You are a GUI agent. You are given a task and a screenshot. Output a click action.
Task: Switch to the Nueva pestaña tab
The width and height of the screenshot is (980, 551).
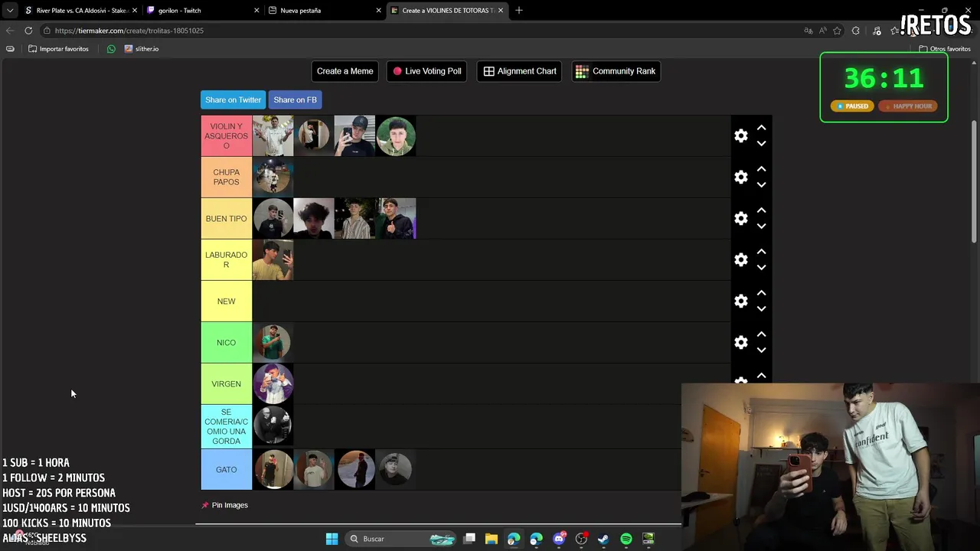point(324,11)
